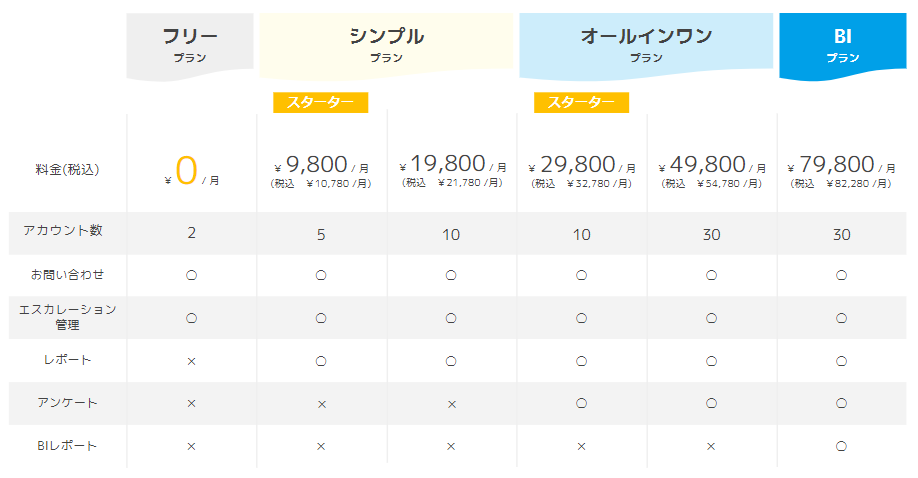Click the ○ icon for BI plan BIレポート
The image size is (918, 478).
click(842, 445)
